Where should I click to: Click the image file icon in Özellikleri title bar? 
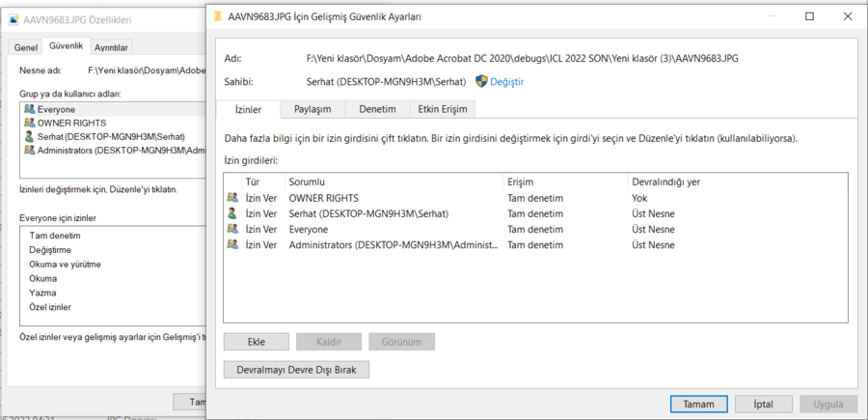tap(14, 20)
